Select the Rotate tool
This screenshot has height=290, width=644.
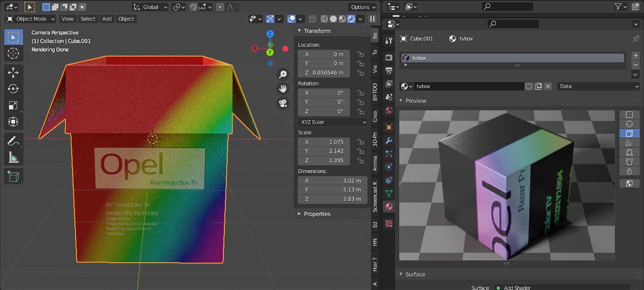coord(13,89)
